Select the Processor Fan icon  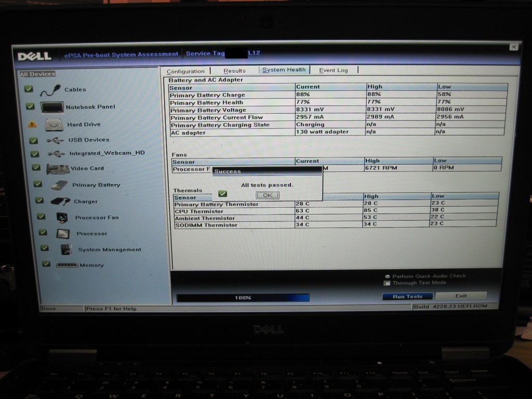point(62,218)
